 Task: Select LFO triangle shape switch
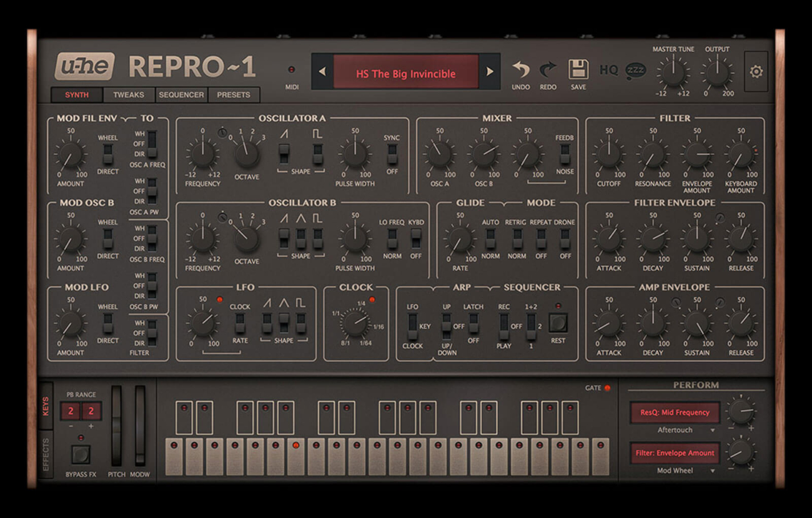284,323
